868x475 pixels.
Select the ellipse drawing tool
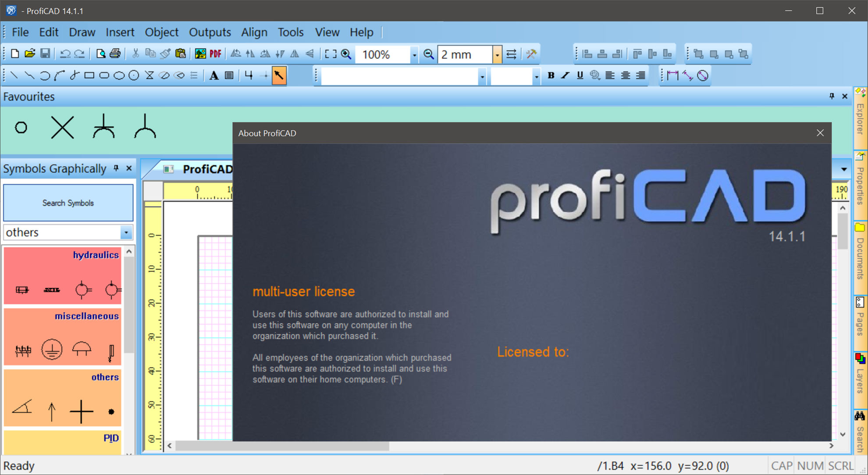tap(119, 75)
